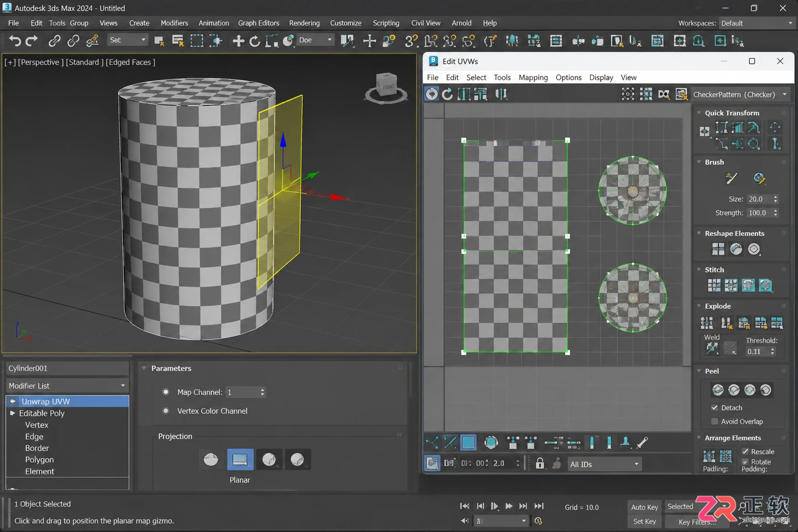This screenshot has width=798, height=532.
Task: Click the Brush Size spinner arrows
Action: coord(775,199)
